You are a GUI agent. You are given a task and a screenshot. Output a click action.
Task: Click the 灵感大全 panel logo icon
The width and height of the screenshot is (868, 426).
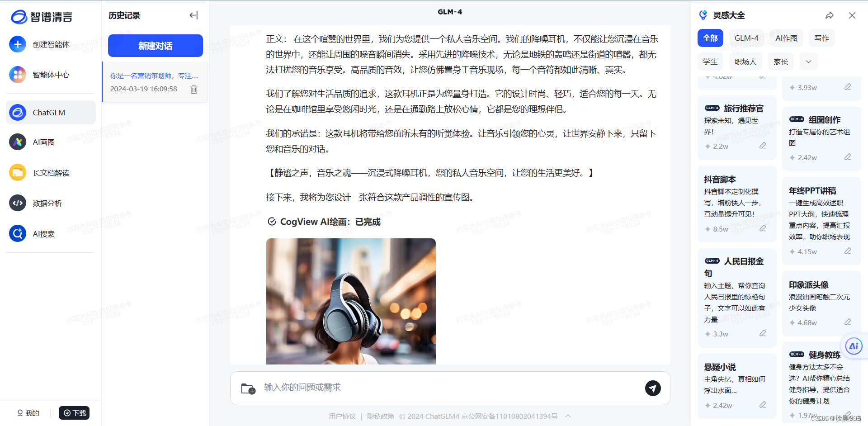pyautogui.click(x=703, y=15)
